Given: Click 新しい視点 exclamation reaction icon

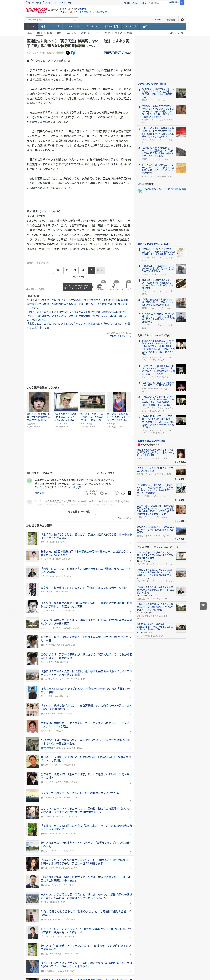Looking at the screenshot, I should [127, 285].
